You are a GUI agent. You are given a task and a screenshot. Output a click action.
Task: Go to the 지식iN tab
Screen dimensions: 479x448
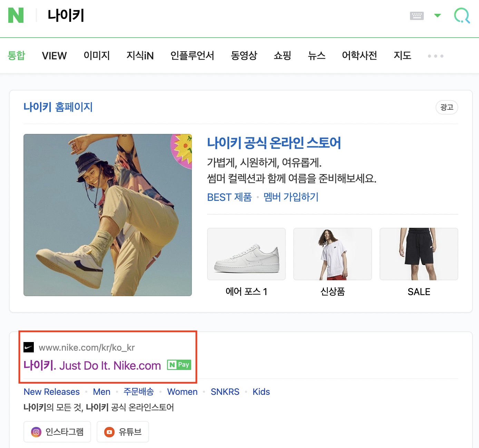point(140,56)
